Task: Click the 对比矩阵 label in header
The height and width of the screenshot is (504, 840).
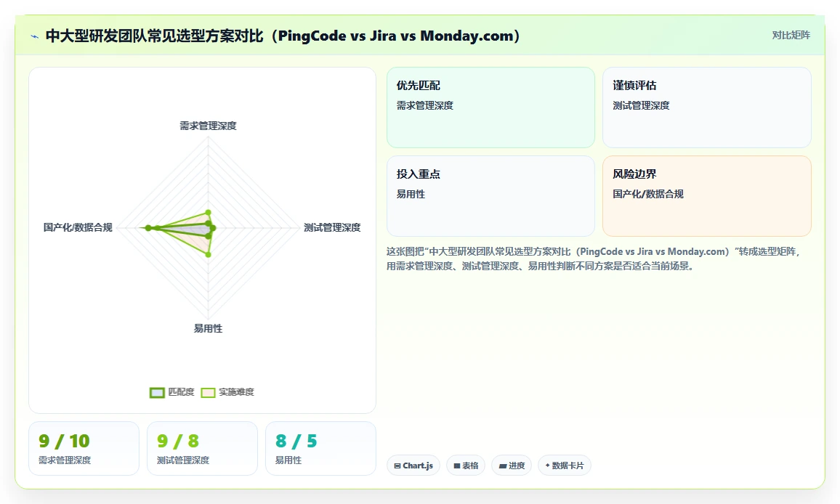Action: tap(791, 36)
